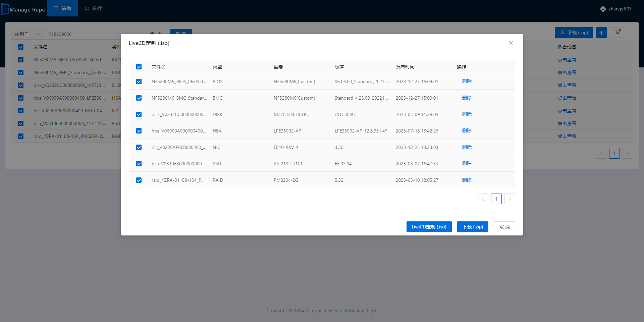Go to next page in dialog pagination
This screenshot has height=322, width=644.
click(509, 199)
